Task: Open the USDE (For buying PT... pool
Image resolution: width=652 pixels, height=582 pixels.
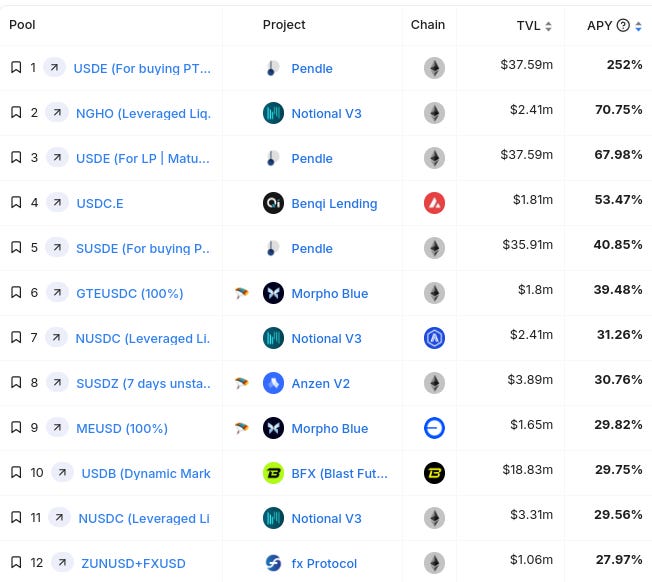Action: coord(142,69)
